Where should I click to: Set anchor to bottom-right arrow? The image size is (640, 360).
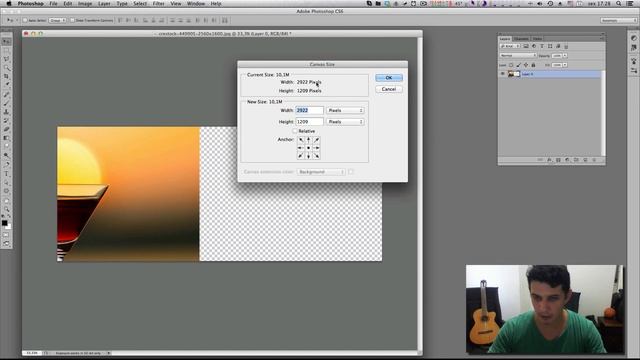coord(316,156)
